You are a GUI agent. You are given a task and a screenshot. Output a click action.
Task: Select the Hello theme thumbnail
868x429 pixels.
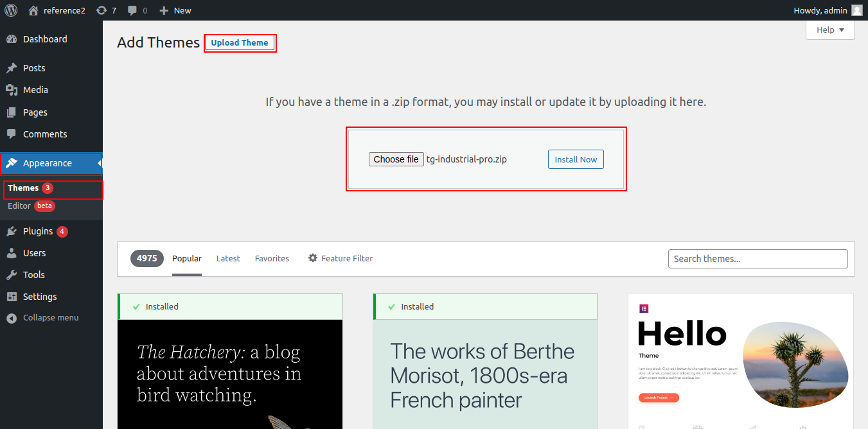pyautogui.click(x=740, y=361)
